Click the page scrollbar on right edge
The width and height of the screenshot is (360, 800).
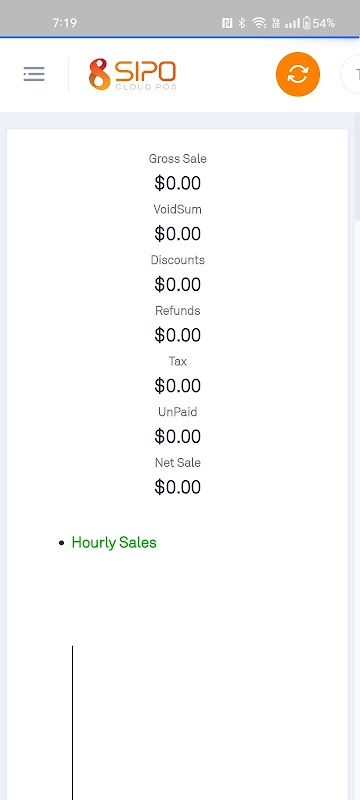coord(357,168)
